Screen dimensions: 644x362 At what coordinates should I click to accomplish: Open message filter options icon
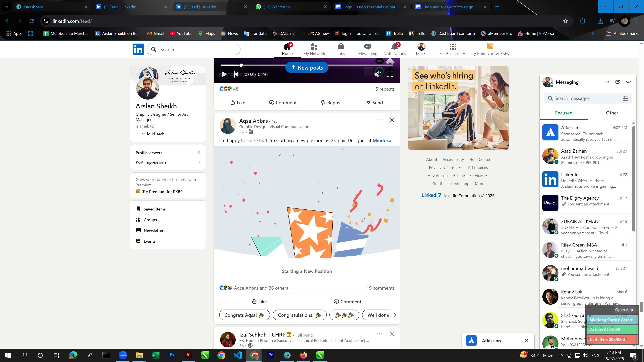626,98
